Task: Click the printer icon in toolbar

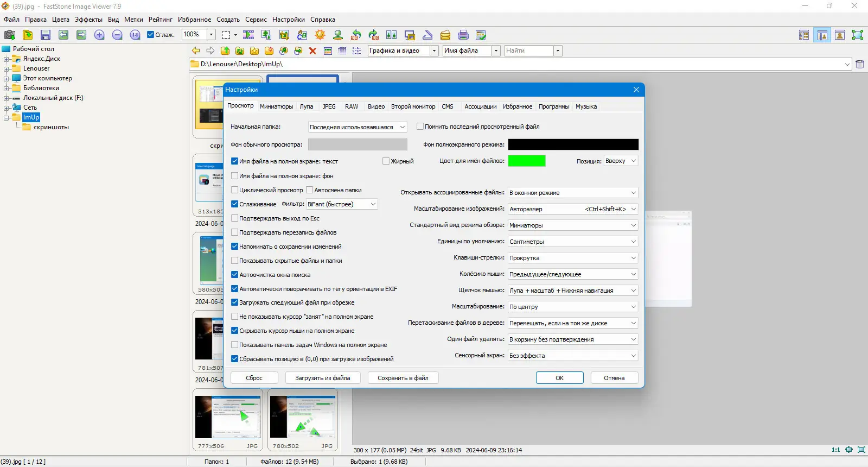Action: tap(463, 35)
